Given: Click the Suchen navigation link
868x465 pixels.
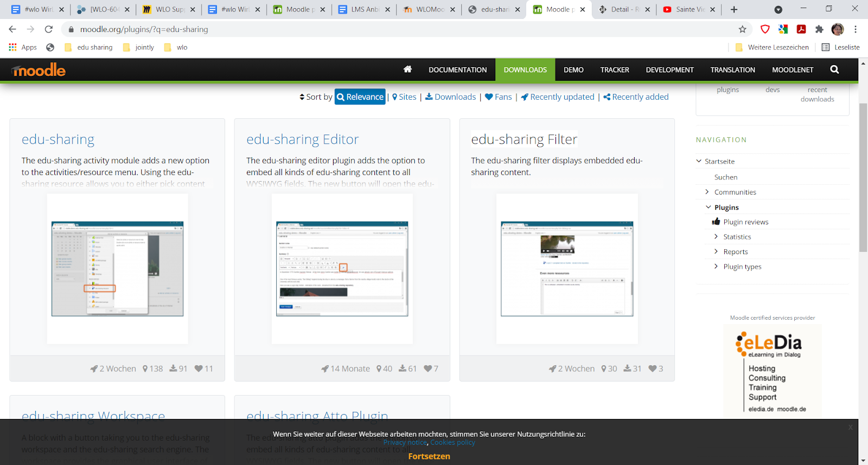Looking at the screenshot, I should tap(726, 177).
